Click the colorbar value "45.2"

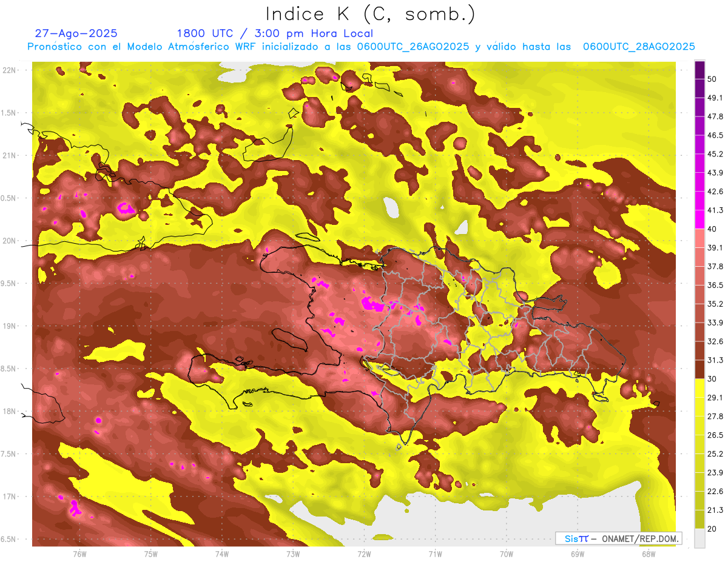[x=715, y=154]
